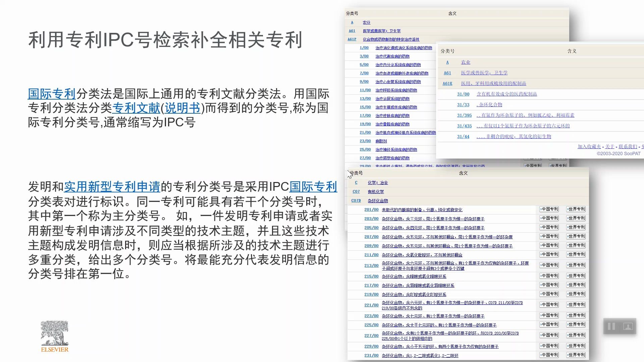Viewport: 644px width, 362px height.
Task: Select the 1/00 治疗消化道 classification code
Action: click(364, 48)
